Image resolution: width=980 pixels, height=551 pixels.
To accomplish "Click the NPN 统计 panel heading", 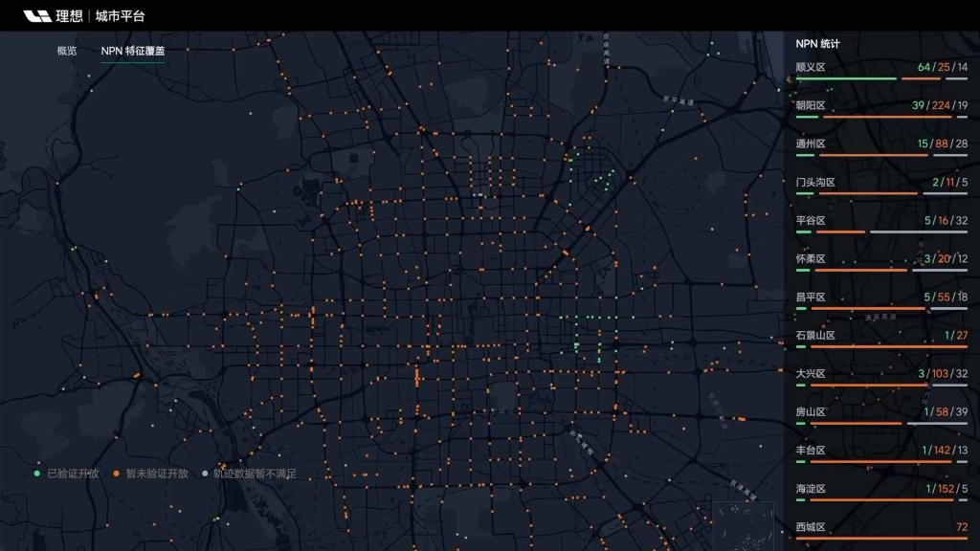I will tap(817, 43).
